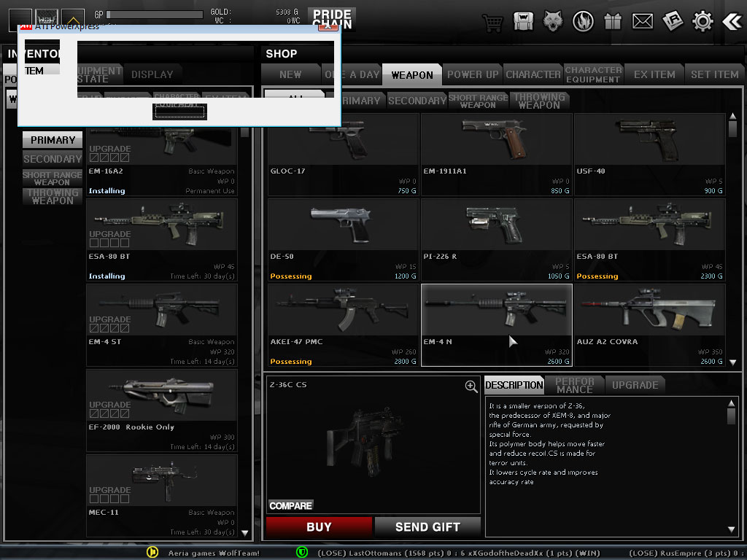747x560 pixels.
Task: Click the "Installing" status under EM-16A2
Action: pyautogui.click(x=107, y=190)
